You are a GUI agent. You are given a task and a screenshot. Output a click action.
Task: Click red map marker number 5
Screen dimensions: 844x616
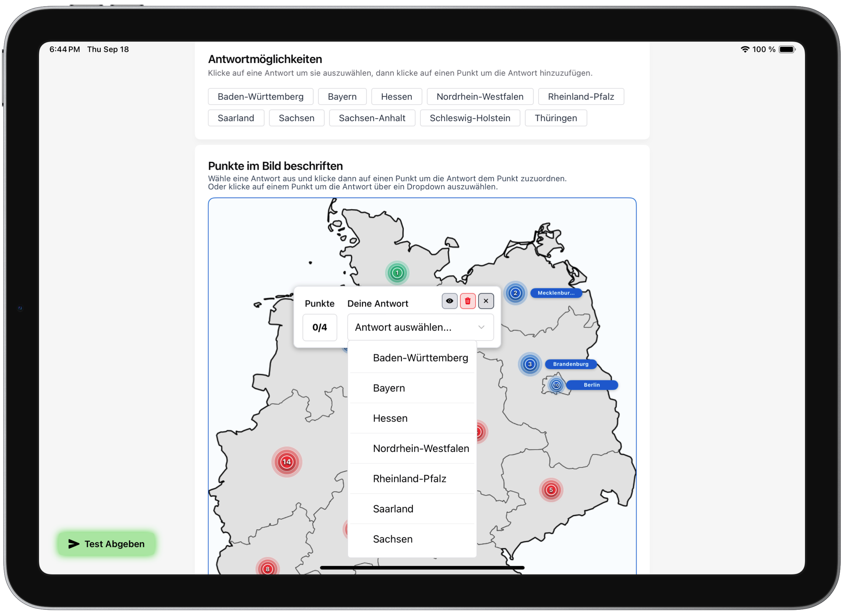coord(551,490)
